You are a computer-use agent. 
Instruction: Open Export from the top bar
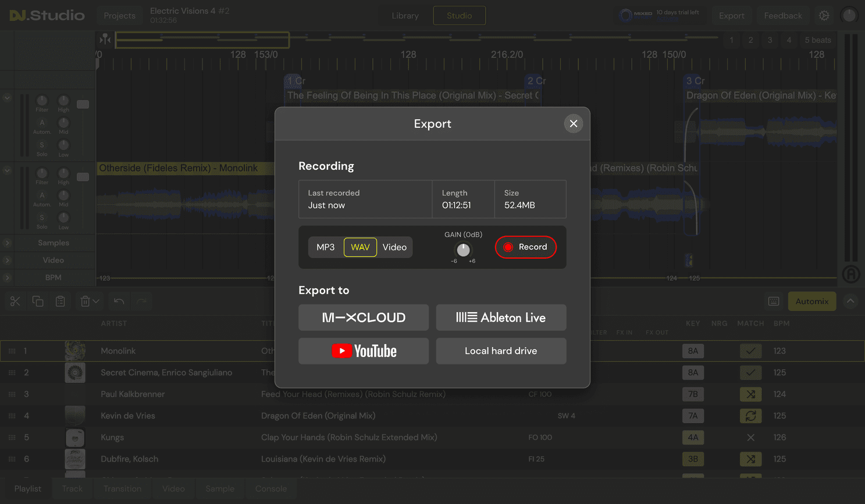(x=731, y=16)
